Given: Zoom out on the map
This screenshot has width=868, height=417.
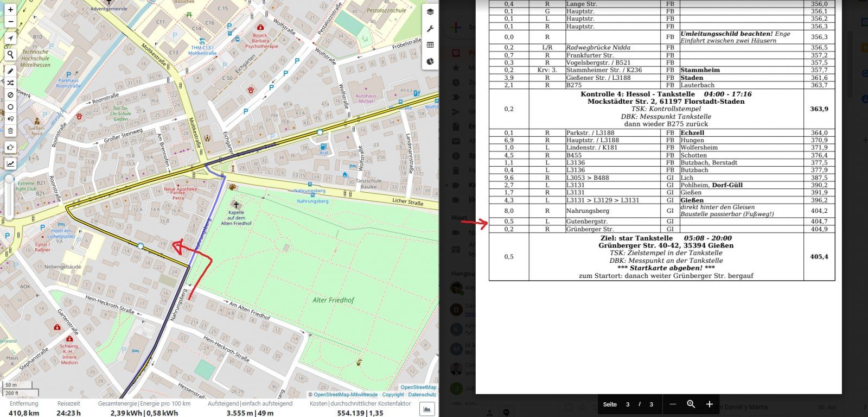Looking at the screenshot, I should (x=10, y=22).
